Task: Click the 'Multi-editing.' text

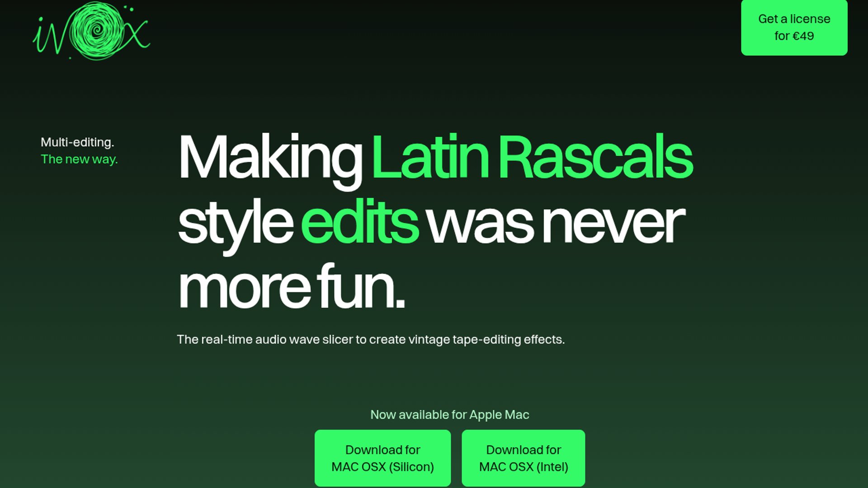Action: (77, 142)
